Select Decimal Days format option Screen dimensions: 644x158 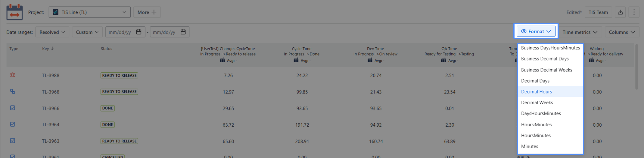[x=535, y=81]
